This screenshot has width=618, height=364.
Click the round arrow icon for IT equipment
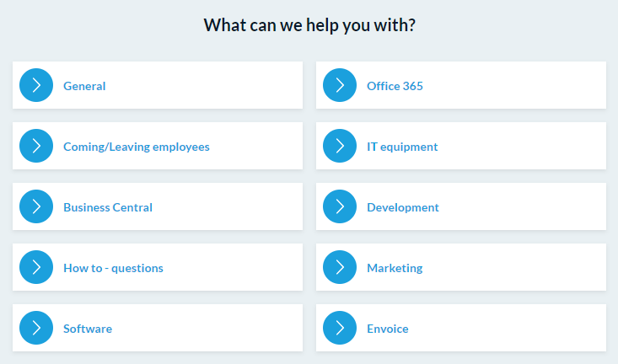click(x=340, y=146)
